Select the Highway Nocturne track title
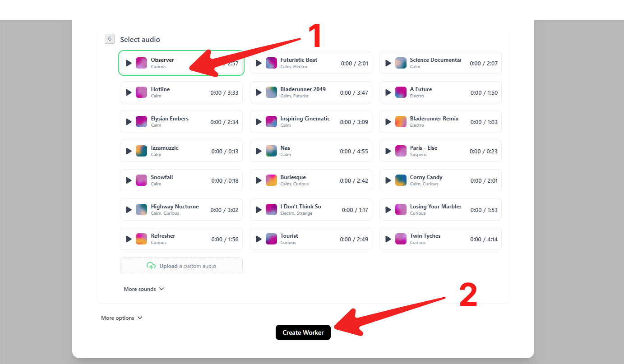The width and height of the screenshot is (624, 364). pyautogui.click(x=175, y=207)
